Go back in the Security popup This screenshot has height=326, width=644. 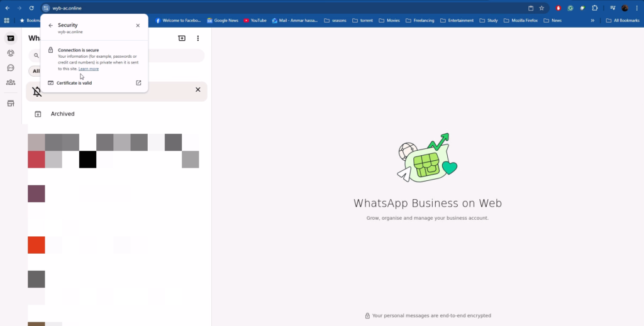tap(51, 26)
